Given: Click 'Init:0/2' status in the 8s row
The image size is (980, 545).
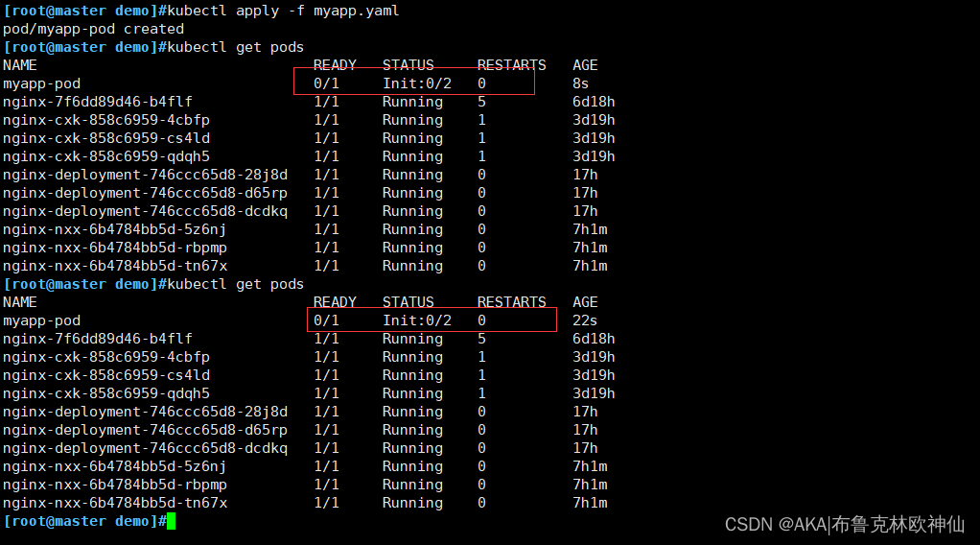Looking at the screenshot, I should tap(417, 83).
